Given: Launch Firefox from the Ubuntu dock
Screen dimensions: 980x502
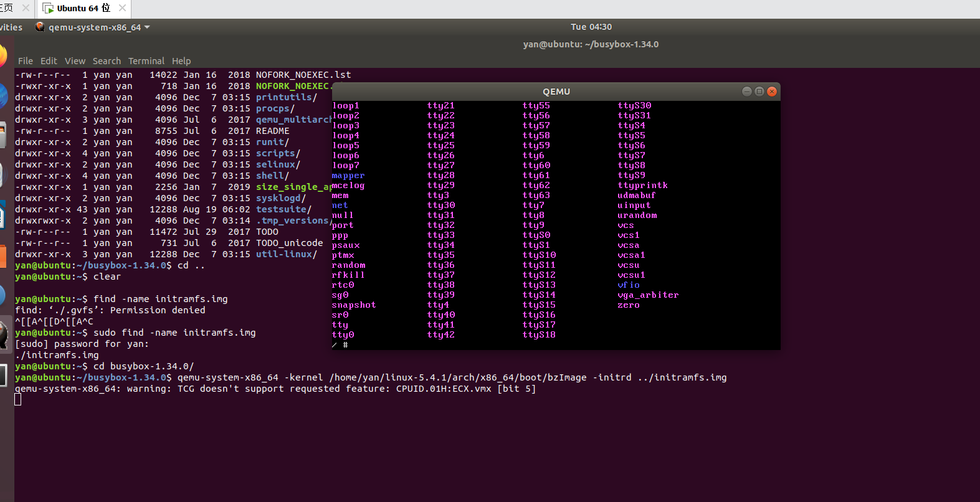Looking at the screenshot, I should pyautogui.click(x=2, y=56).
